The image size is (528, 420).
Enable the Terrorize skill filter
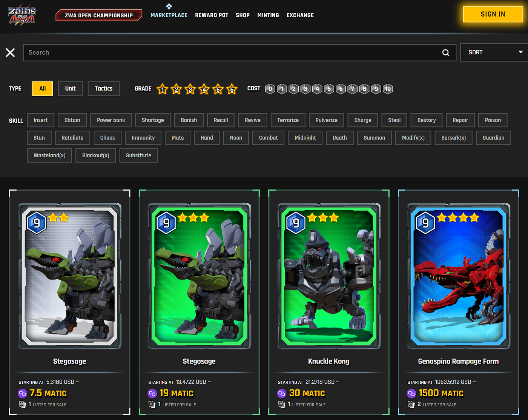pyautogui.click(x=288, y=120)
